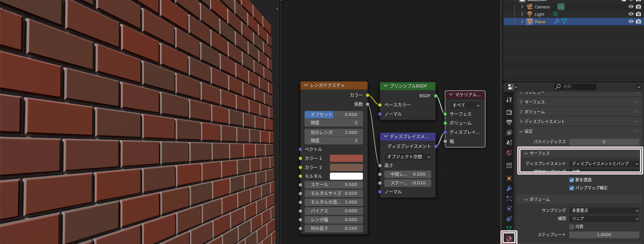Open the Physics properties tab

tap(509, 209)
